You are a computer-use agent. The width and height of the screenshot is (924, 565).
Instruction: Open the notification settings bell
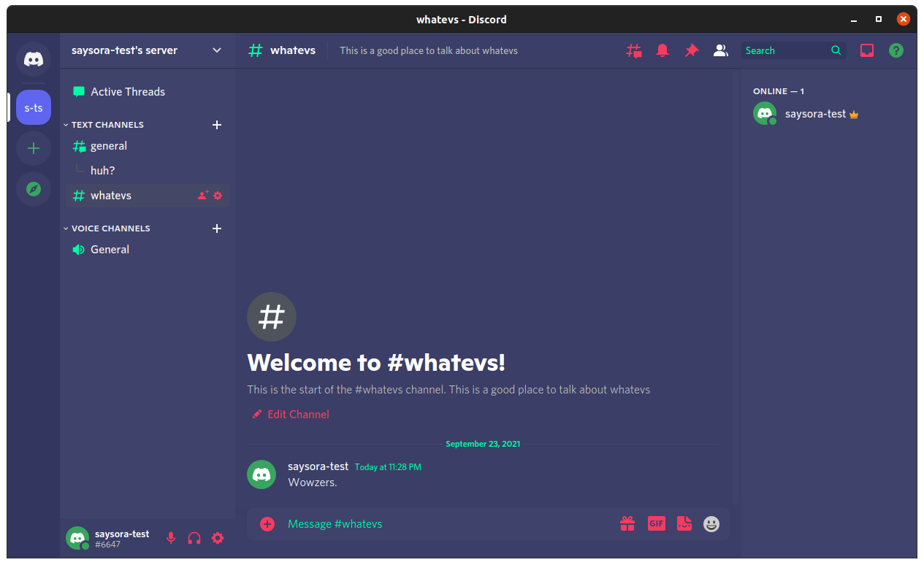coord(663,50)
